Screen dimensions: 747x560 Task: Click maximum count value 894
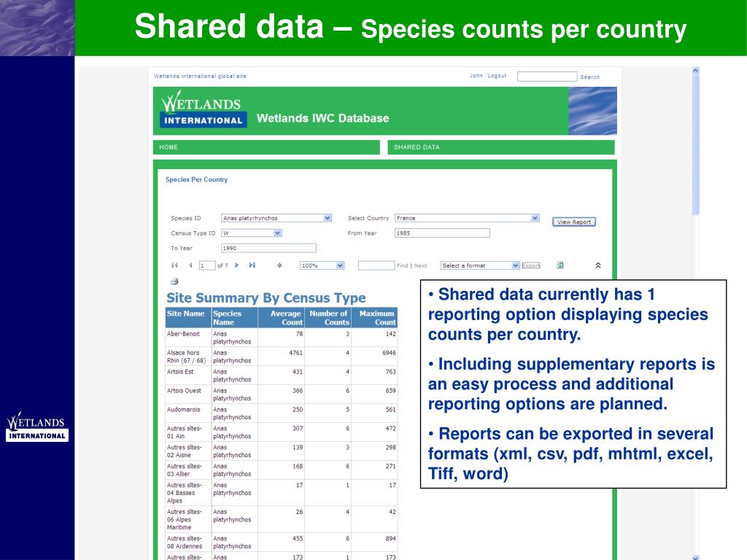(391, 539)
